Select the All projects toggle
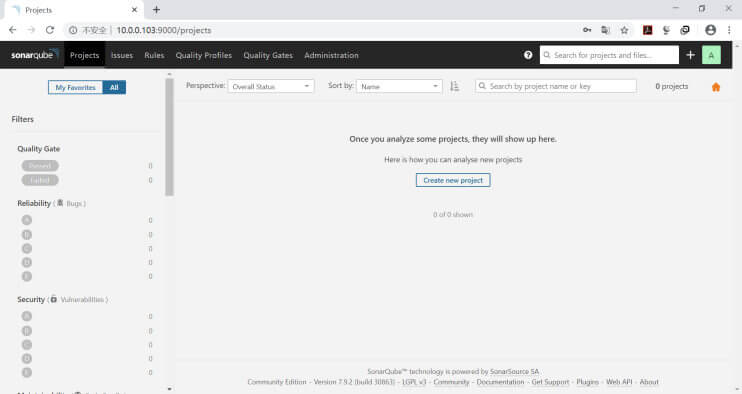742x394 pixels. (114, 87)
